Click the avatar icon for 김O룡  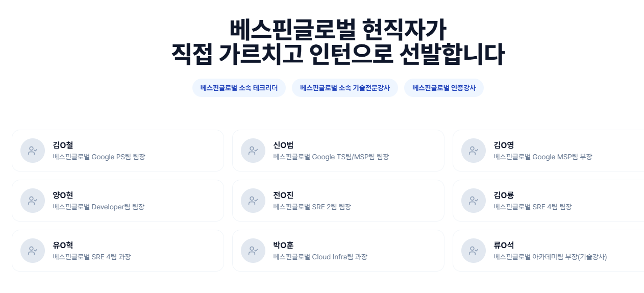coord(474,201)
